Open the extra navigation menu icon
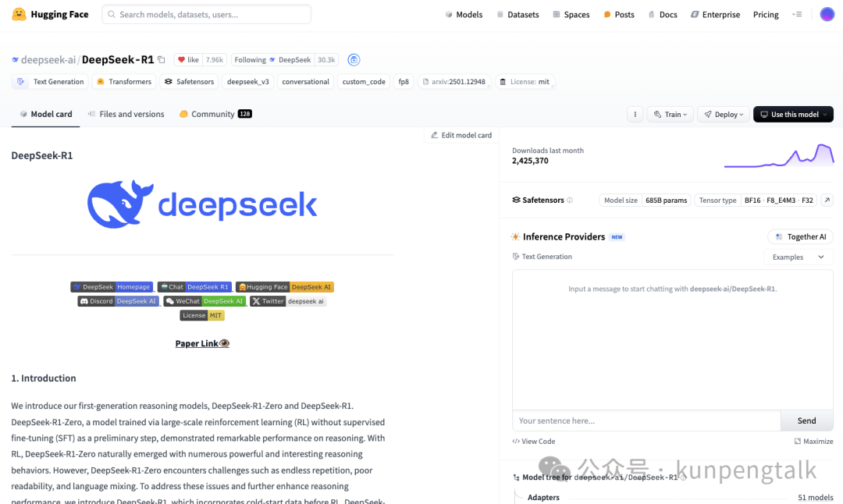Image resolution: width=843 pixels, height=504 pixels. coord(797,15)
